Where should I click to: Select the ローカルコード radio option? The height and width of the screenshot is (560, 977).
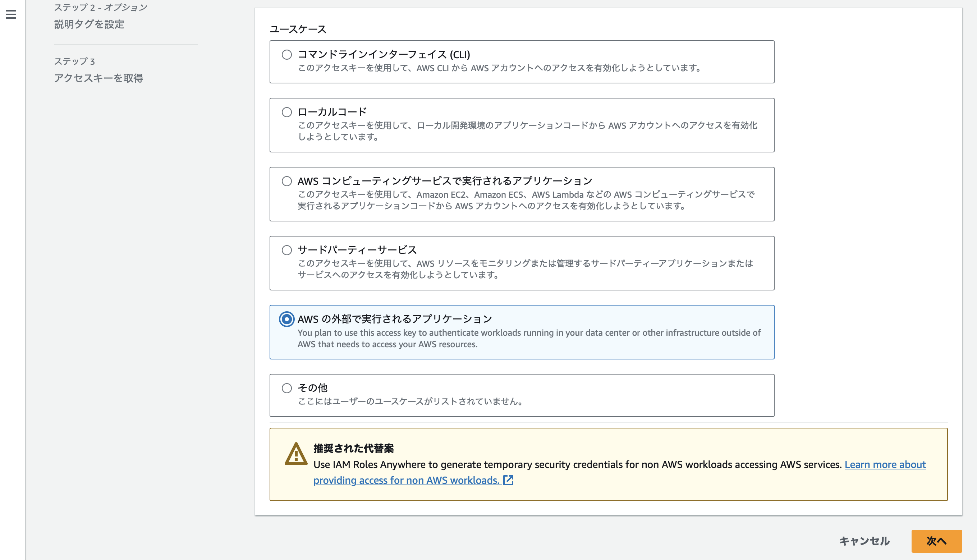tap(286, 112)
